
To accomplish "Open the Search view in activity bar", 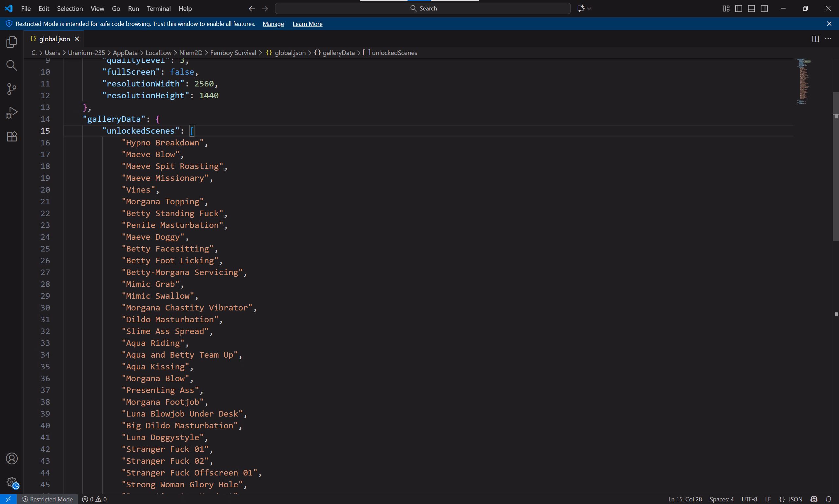I will point(11,65).
